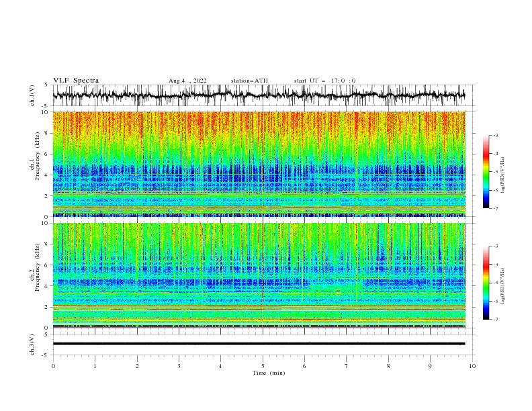The width and height of the screenshot is (532, 411).
Task: Click the ch.1 PSD color bar
Action: 486,172
